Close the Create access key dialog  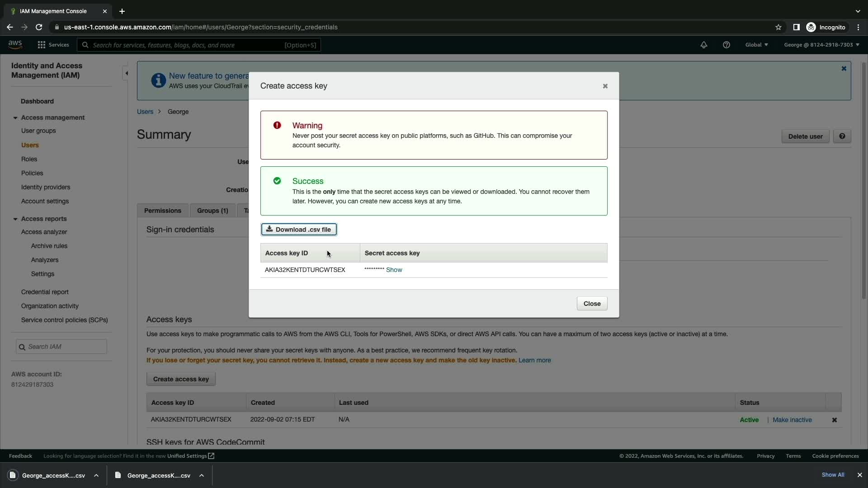[x=591, y=304]
